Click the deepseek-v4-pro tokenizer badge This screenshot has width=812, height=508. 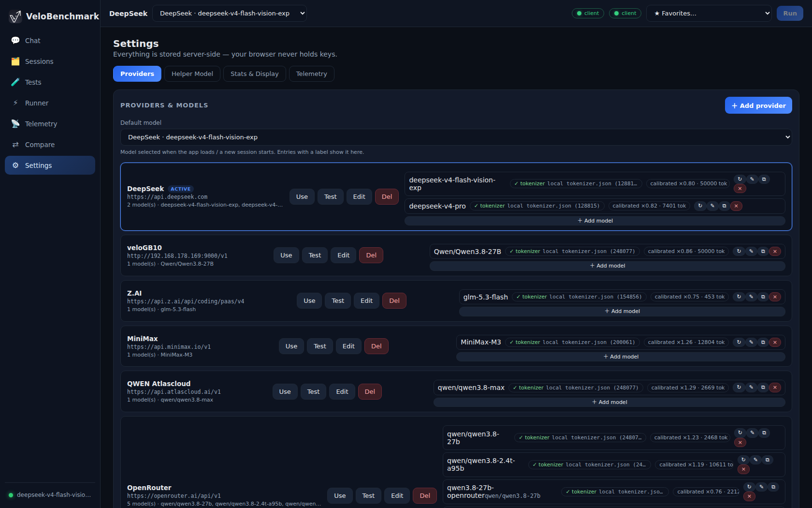pos(537,206)
